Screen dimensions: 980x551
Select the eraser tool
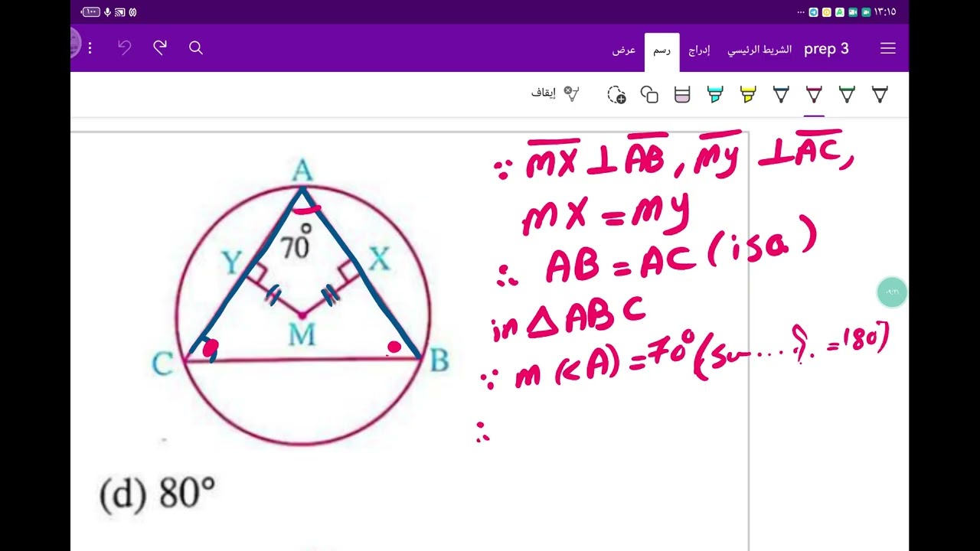[x=682, y=94]
